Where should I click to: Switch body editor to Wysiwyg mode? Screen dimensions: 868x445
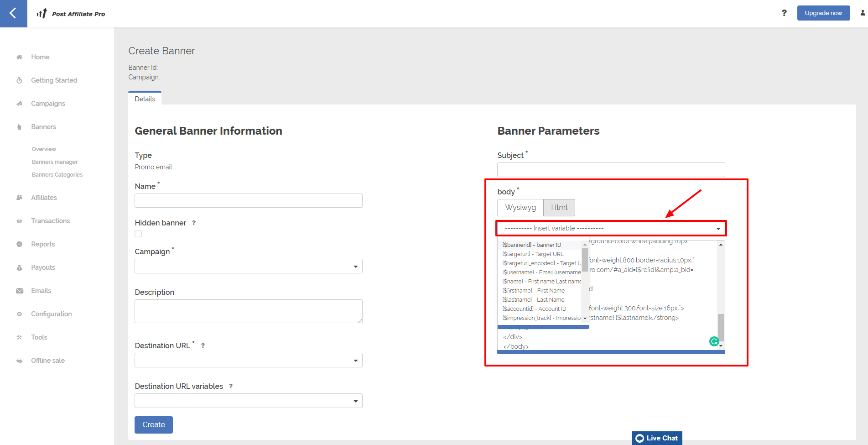pyautogui.click(x=520, y=208)
